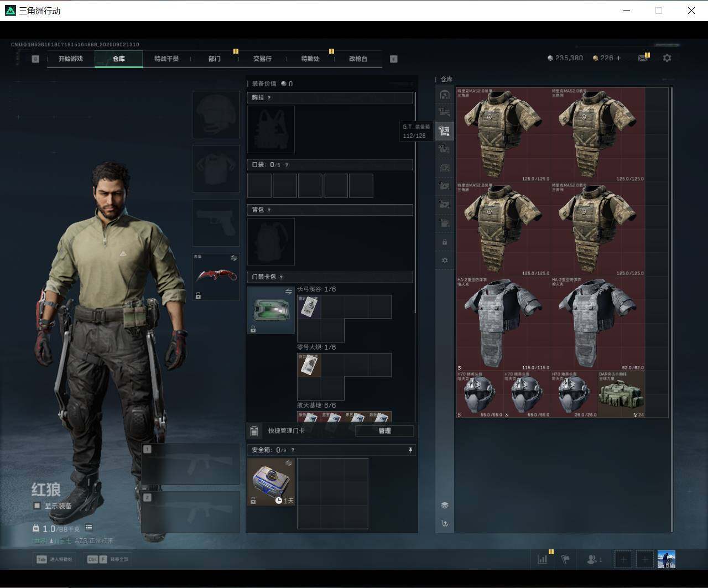708x588 pixels.
Task: Select empty primary weapon slot 2
Action: [191, 512]
